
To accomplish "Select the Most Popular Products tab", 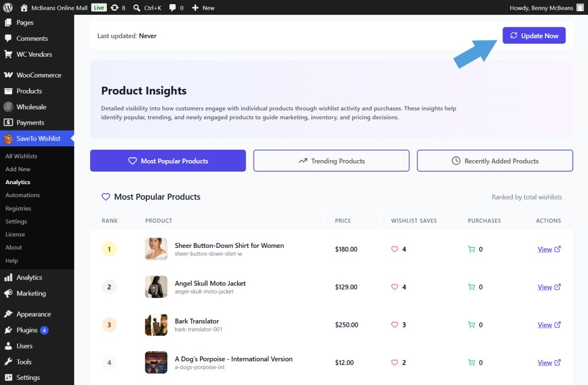I will coord(168,161).
